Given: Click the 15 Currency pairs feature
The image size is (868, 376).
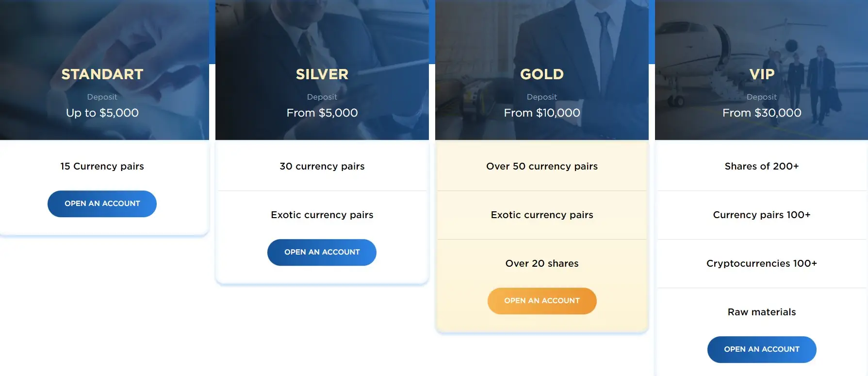Looking at the screenshot, I should [102, 166].
